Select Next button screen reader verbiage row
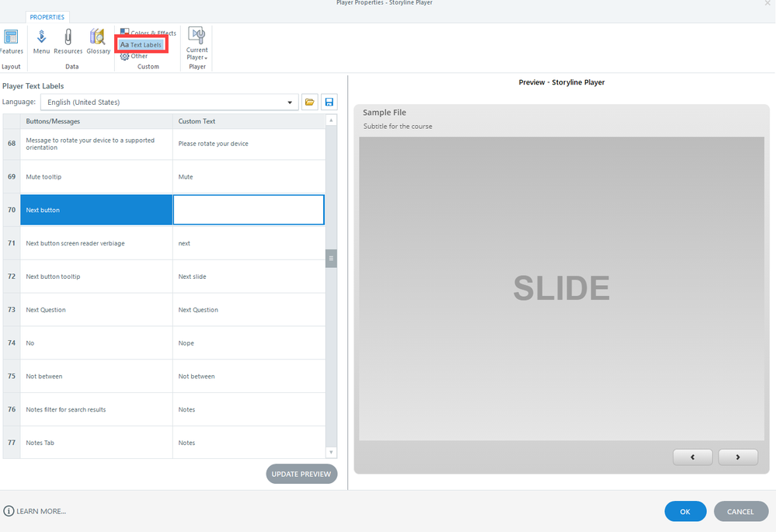 pyautogui.click(x=96, y=243)
